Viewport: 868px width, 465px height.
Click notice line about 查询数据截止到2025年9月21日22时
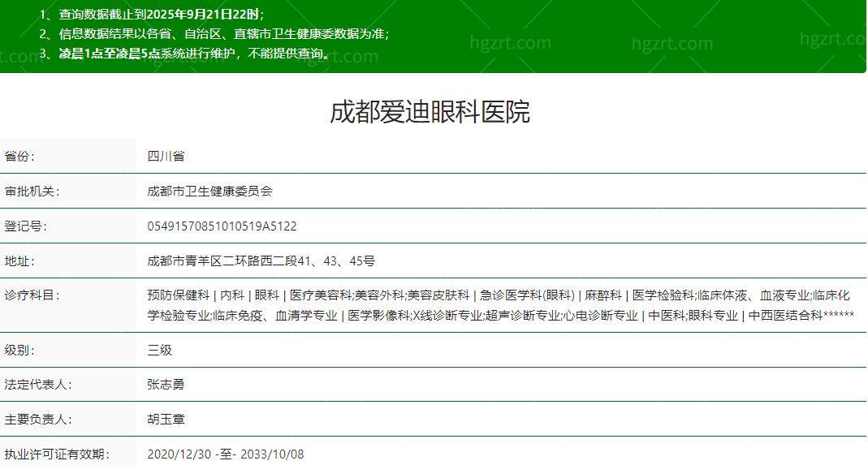[152, 15]
